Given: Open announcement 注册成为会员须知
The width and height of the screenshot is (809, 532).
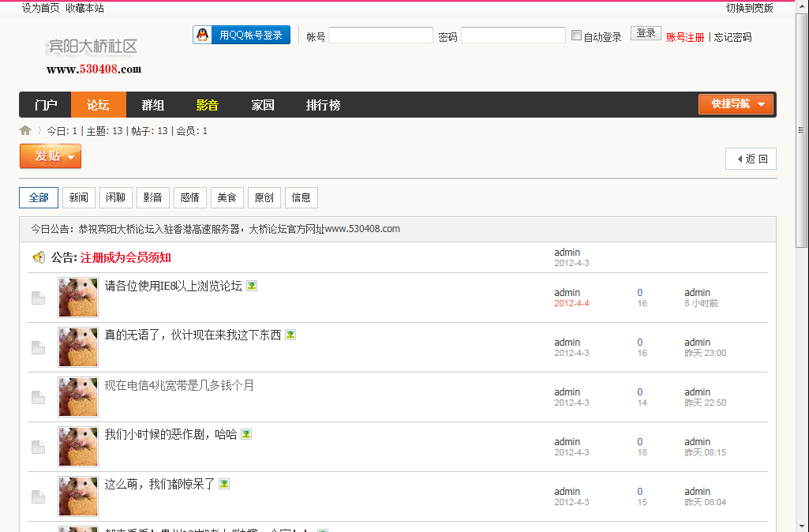Looking at the screenshot, I should click(x=125, y=257).
